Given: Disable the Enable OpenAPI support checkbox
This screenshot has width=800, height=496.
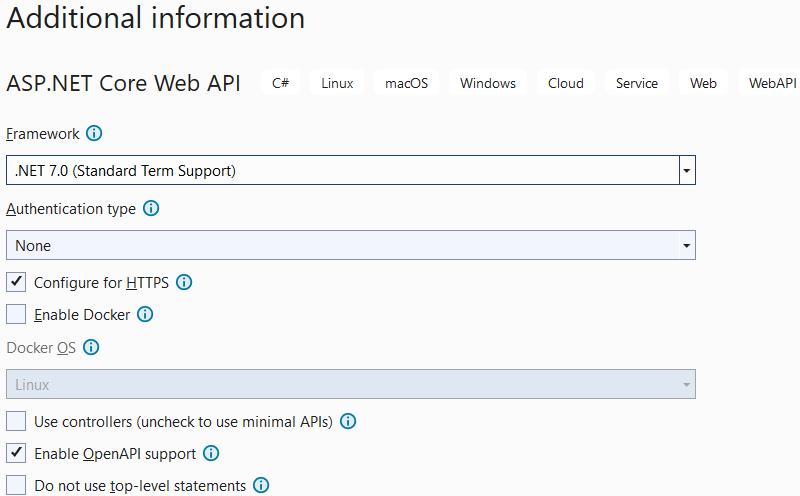Looking at the screenshot, I should (x=16, y=453).
